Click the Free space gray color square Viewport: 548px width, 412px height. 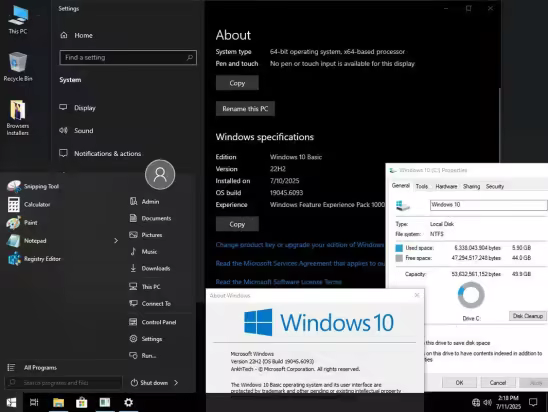click(399, 258)
